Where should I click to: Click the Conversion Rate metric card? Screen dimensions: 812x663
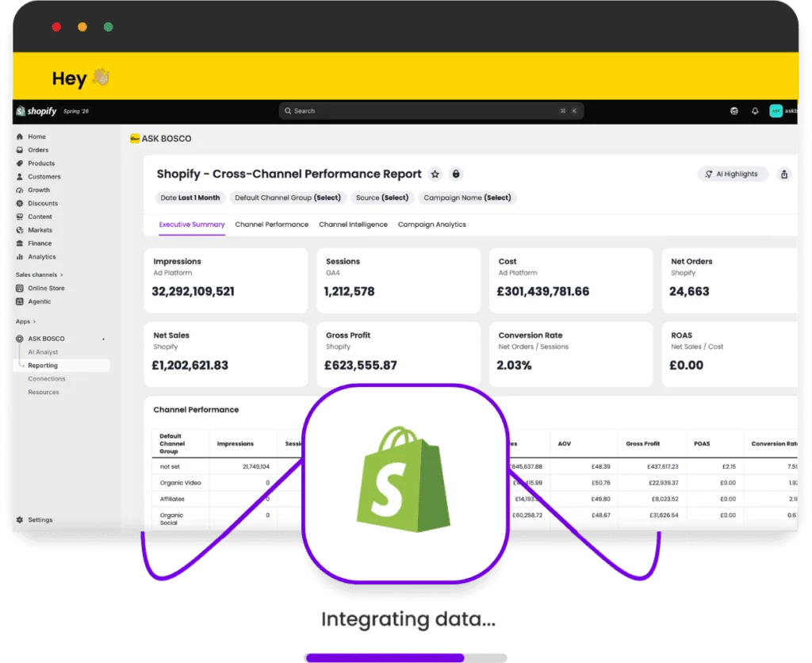click(571, 354)
